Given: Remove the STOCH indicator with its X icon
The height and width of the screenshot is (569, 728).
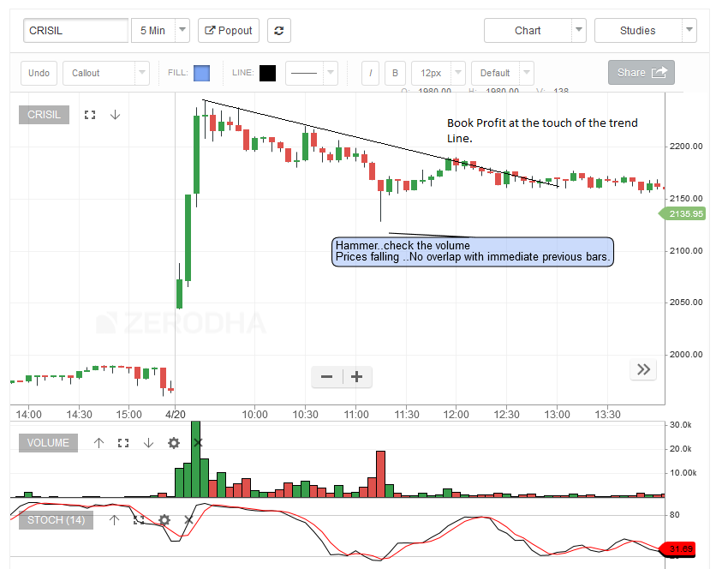Looking at the screenshot, I should 188,520.
